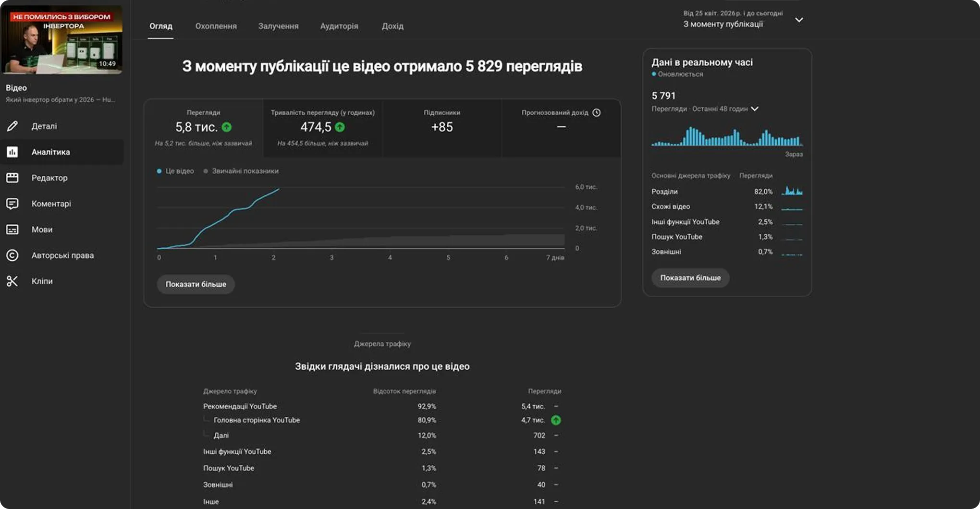Open Авторські права in the sidebar
Screen dimensions: 980x509
62,255
